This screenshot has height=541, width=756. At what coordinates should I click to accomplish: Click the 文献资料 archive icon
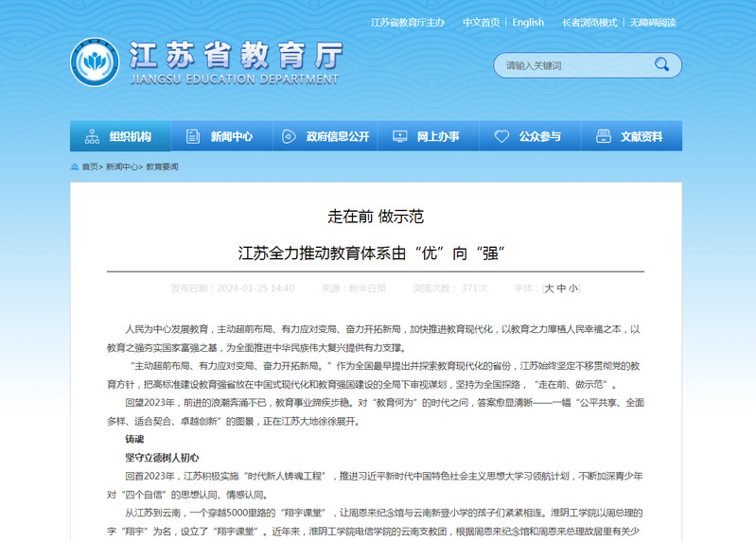pyautogui.click(x=604, y=136)
